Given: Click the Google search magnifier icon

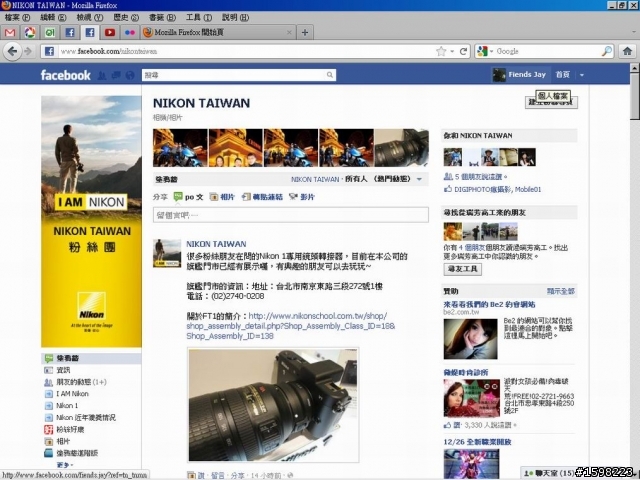Looking at the screenshot, I should (x=607, y=51).
